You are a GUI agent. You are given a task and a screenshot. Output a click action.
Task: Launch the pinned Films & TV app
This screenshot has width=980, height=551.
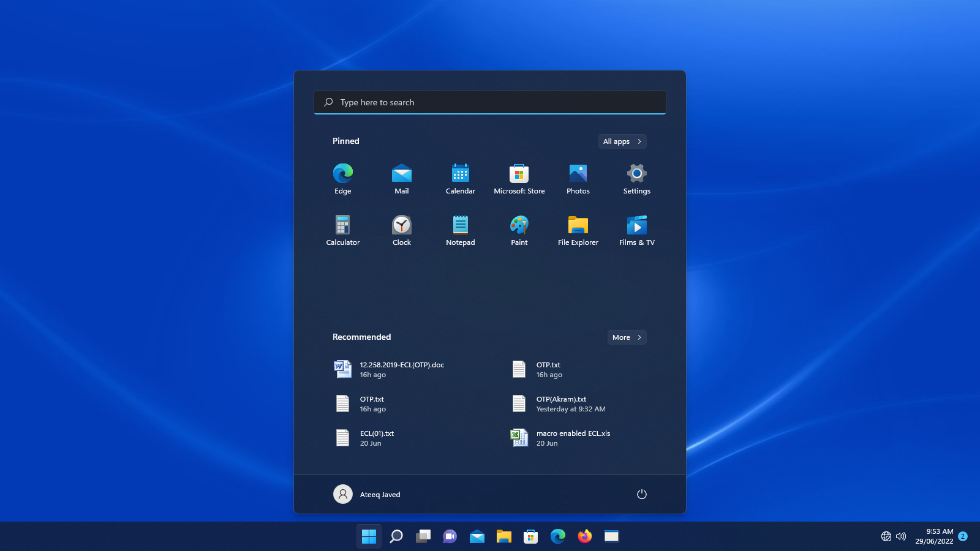[637, 230]
